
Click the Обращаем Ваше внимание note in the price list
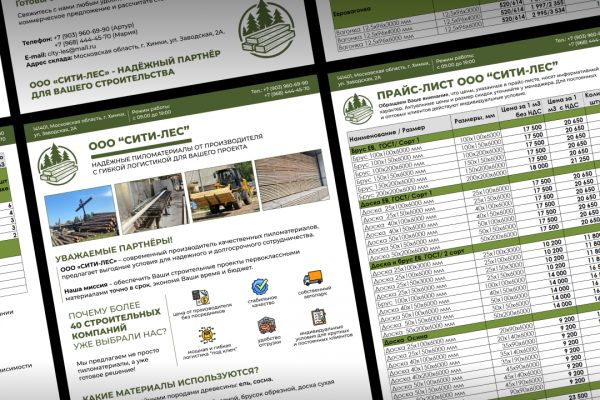488,93
